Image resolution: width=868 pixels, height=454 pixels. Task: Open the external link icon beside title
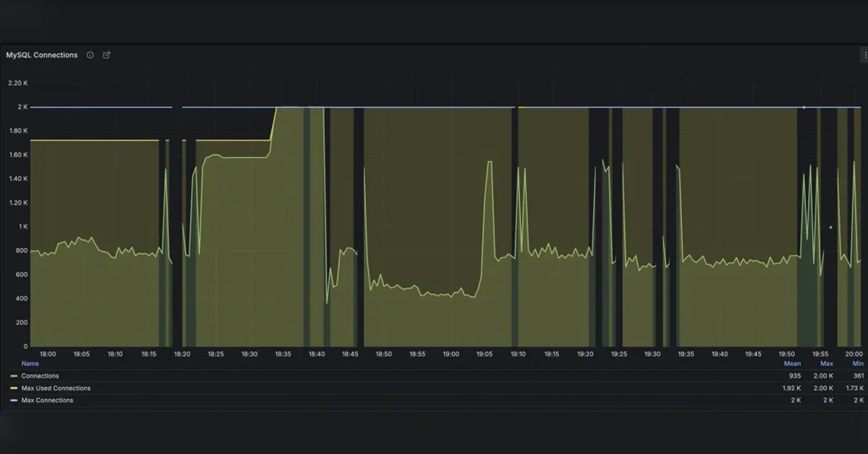pos(106,55)
